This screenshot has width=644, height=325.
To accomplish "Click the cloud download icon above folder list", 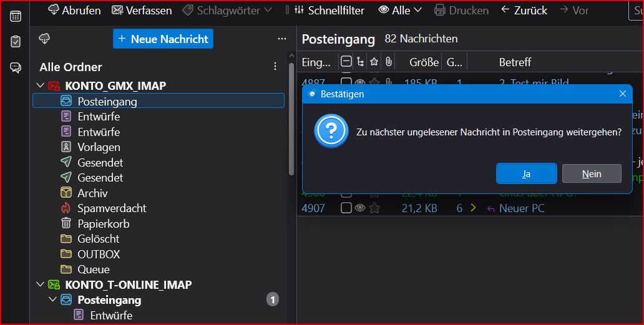I will pos(44,39).
